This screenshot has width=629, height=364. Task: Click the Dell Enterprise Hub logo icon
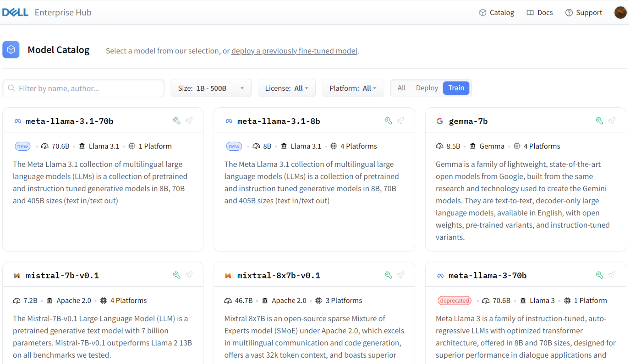(x=15, y=12)
